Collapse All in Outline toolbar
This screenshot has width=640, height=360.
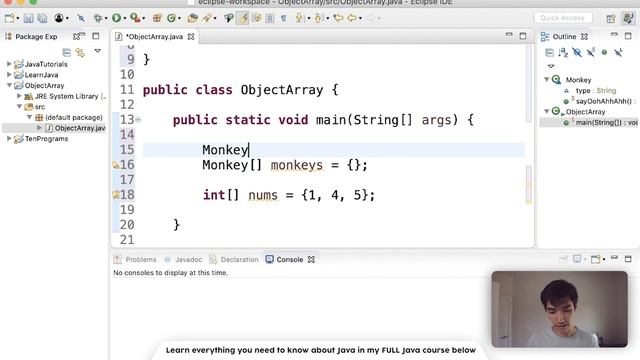(549, 53)
